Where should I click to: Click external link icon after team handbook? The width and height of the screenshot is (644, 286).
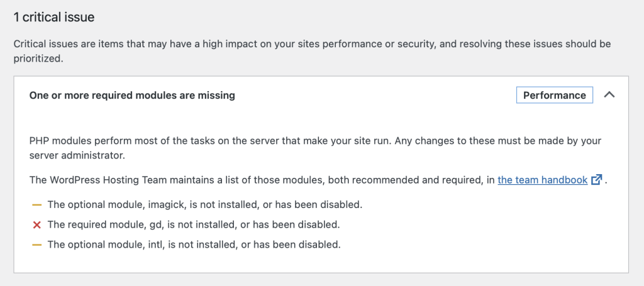tap(596, 180)
